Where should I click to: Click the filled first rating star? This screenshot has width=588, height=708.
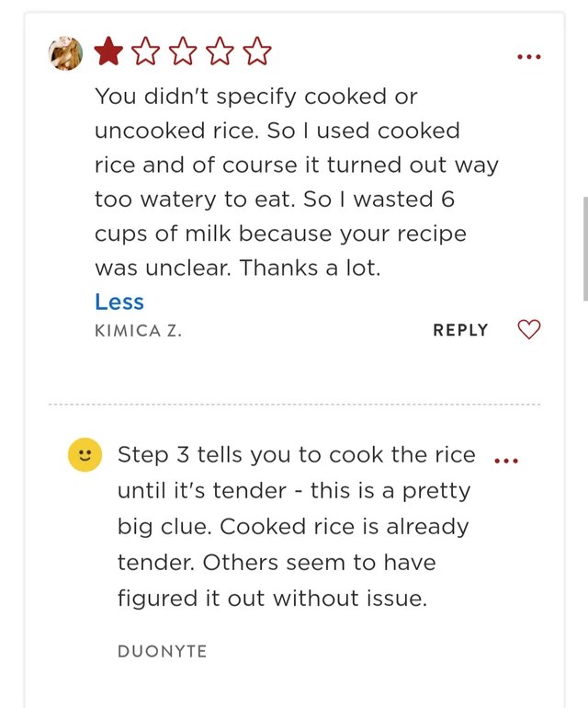108,52
